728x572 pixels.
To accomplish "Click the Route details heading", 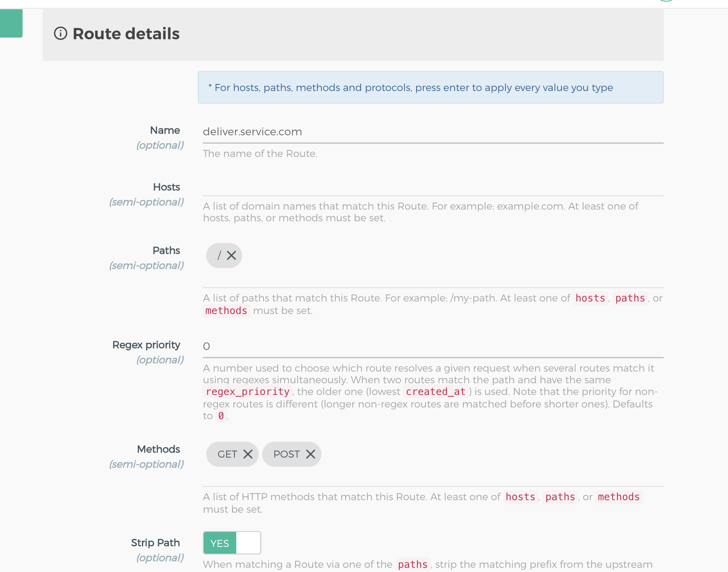I will (126, 33).
